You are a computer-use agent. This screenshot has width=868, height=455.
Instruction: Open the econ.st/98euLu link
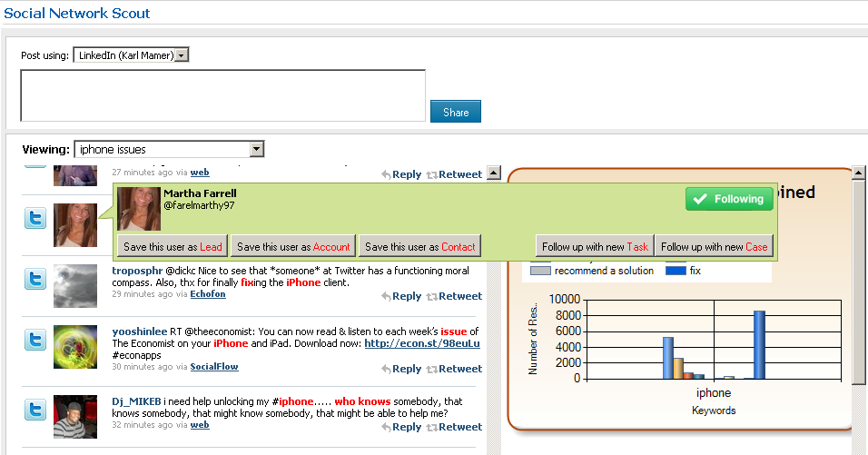[422, 343]
